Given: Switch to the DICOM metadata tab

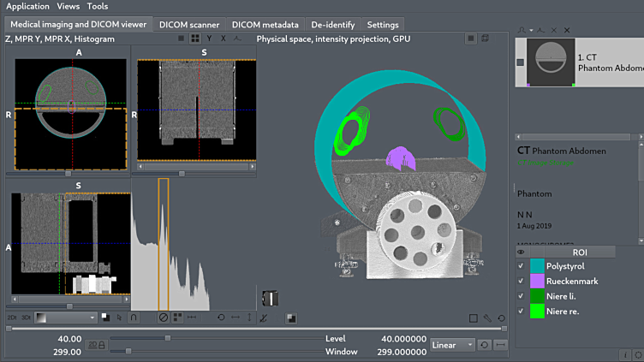Looking at the screenshot, I should pyautogui.click(x=265, y=25).
